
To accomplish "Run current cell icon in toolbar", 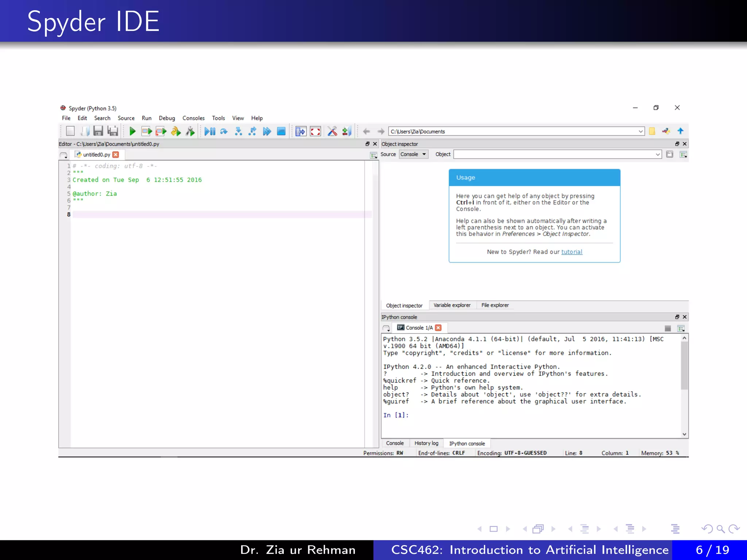I will [147, 131].
